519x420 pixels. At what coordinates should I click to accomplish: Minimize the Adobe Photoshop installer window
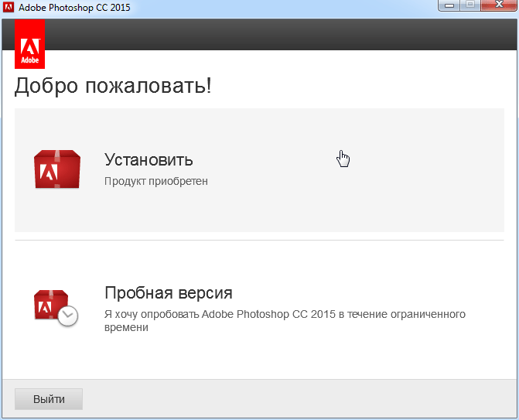tap(449, 5)
